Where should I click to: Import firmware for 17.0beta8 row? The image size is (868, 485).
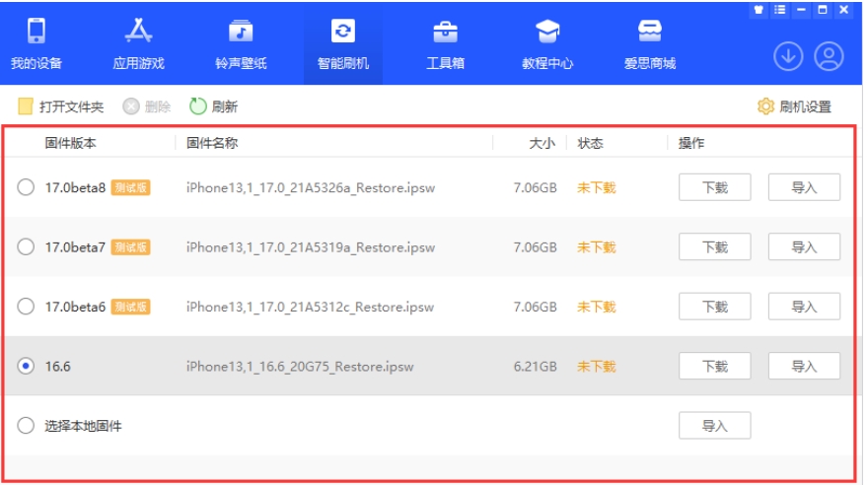click(804, 187)
